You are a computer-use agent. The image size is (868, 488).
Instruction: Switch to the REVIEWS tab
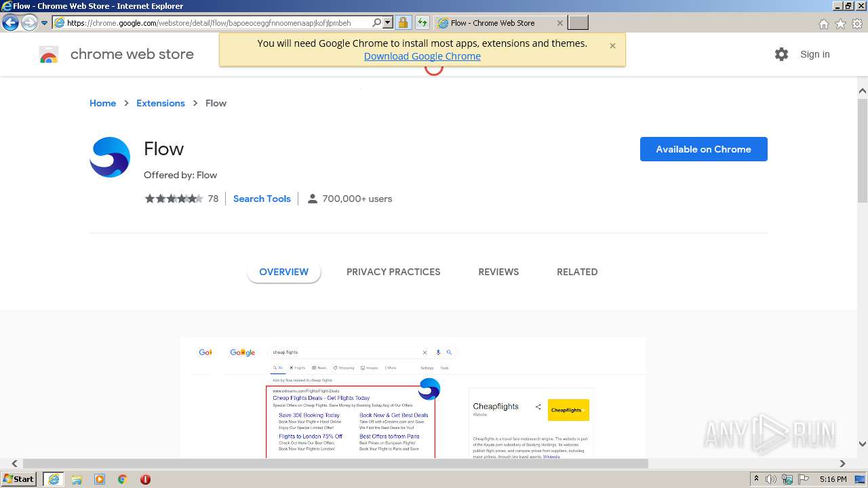tap(498, 272)
